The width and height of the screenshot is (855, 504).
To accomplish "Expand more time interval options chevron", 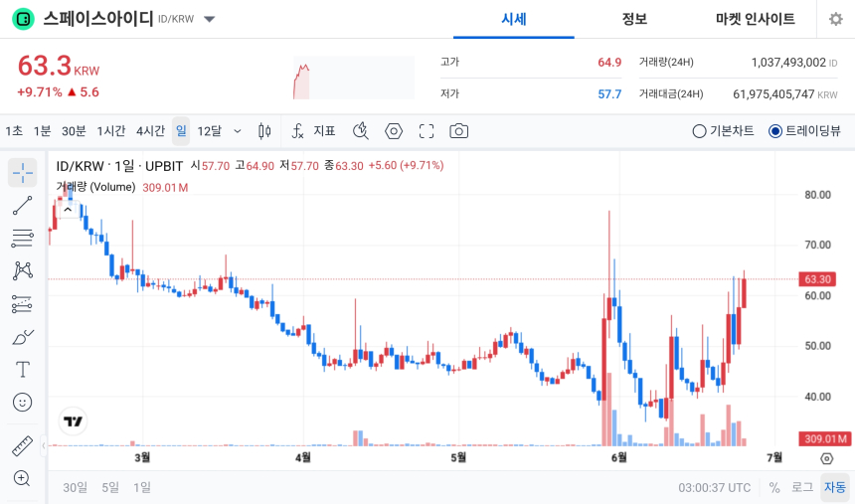I will click(238, 131).
